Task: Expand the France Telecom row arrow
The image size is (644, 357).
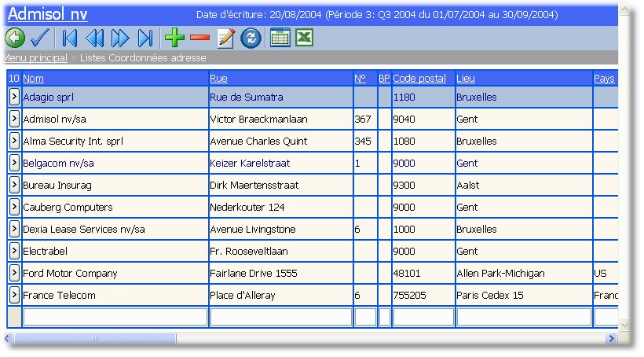Action: pyautogui.click(x=14, y=295)
